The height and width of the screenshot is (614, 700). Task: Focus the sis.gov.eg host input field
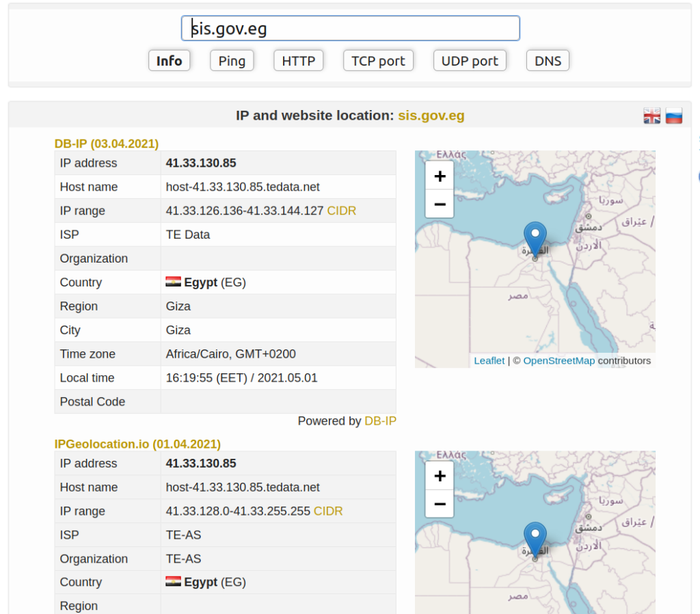point(351,28)
